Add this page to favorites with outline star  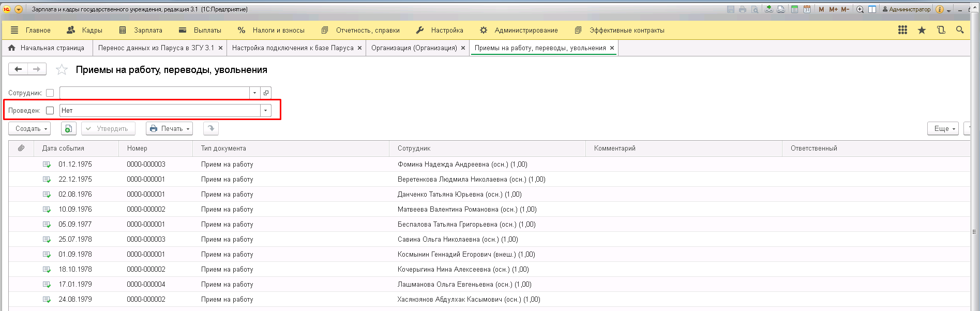click(x=62, y=70)
